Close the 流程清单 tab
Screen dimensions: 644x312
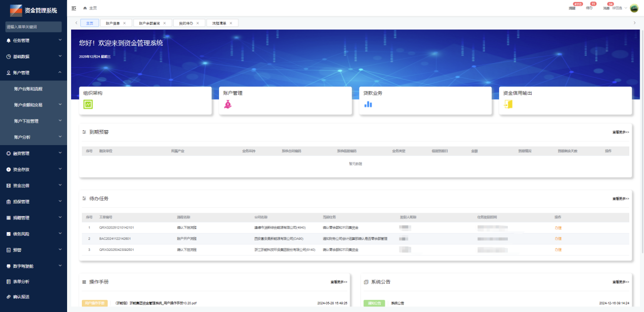(231, 23)
